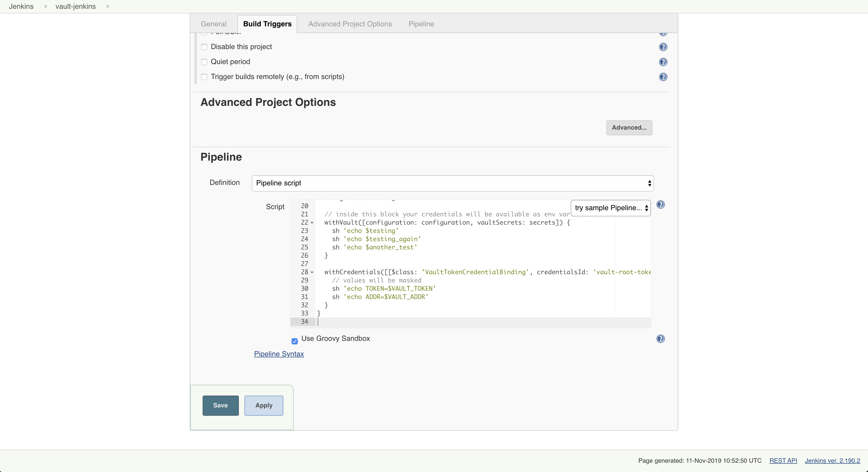Screen dimensions: 868x472
Task: Click the Use Groovy Sandbox help icon
Action: coord(661,339)
